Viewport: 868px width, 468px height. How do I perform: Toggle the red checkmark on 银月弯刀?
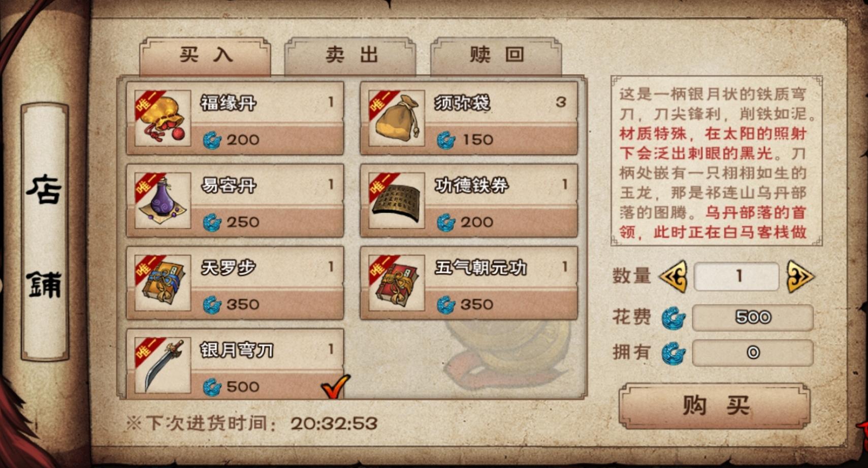coord(336,386)
